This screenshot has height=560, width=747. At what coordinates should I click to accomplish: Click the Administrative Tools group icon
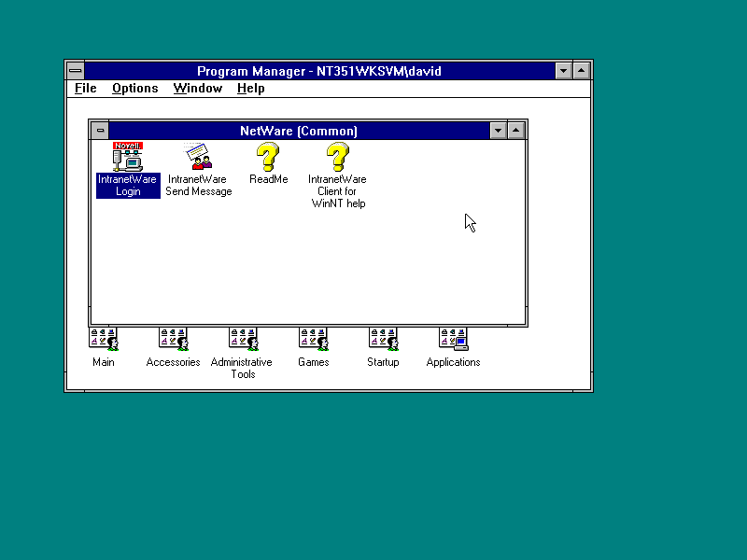[x=244, y=339]
